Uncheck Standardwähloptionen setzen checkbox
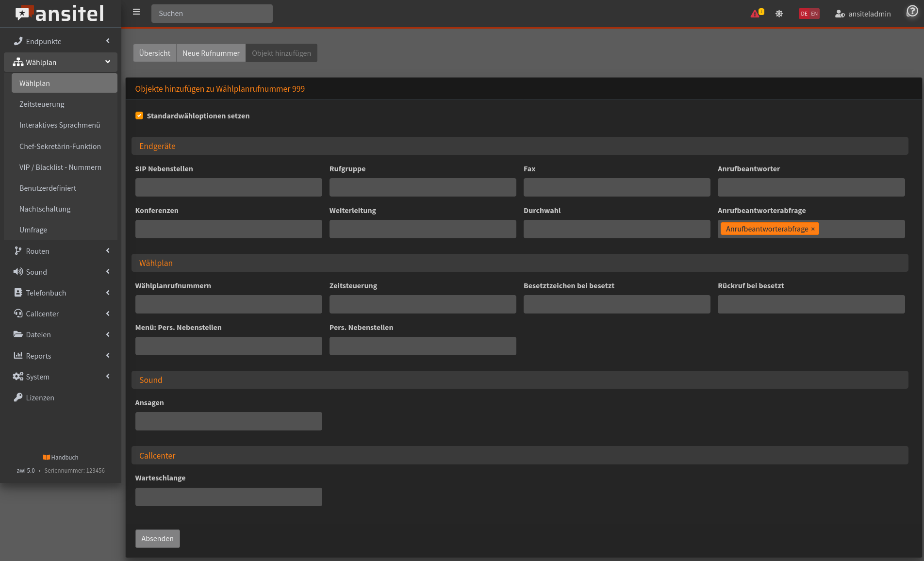The height and width of the screenshot is (561, 924). click(x=139, y=115)
